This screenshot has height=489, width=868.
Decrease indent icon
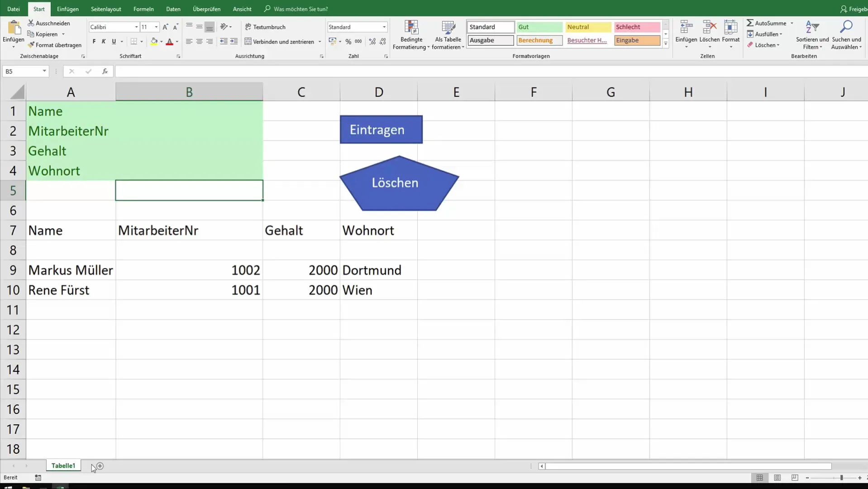coord(224,42)
